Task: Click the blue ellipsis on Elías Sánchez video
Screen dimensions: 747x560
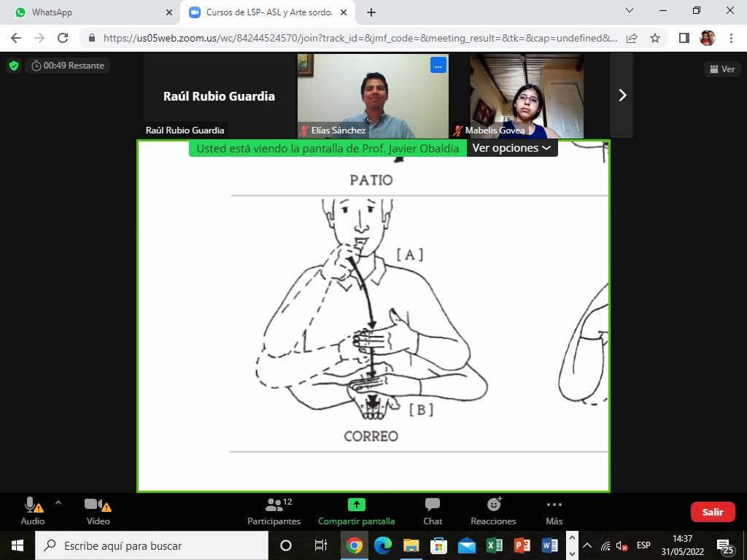Action: coord(438,66)
